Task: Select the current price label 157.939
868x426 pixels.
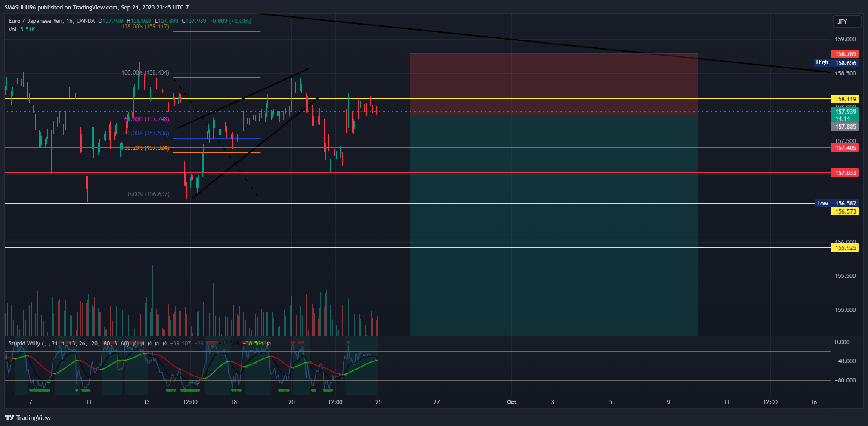Action: coord(845,115)
